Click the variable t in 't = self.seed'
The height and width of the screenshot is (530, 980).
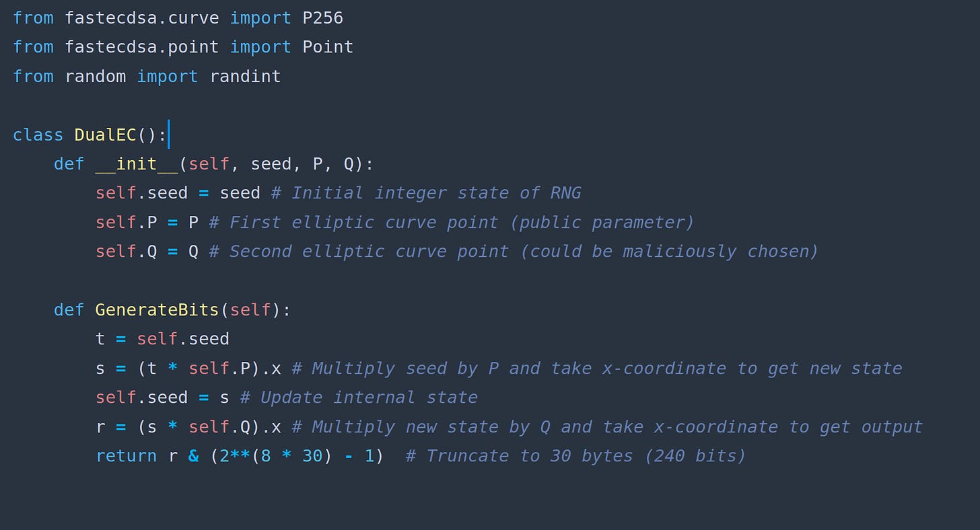pyautogui.click(x=100, y=339)
